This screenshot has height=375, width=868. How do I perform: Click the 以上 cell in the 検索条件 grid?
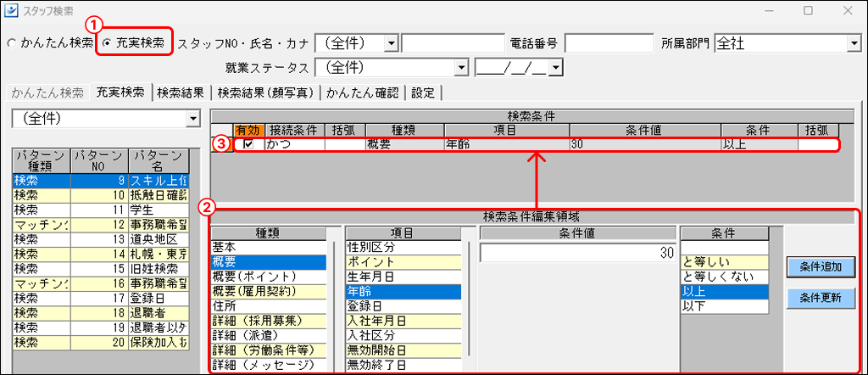pyautogui.click(x=759, y=144)
